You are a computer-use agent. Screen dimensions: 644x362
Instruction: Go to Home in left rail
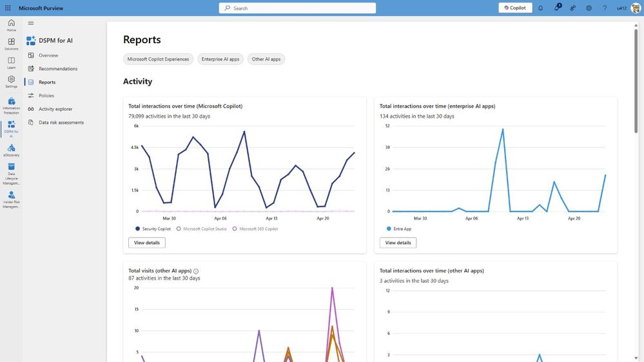point(11,25)
